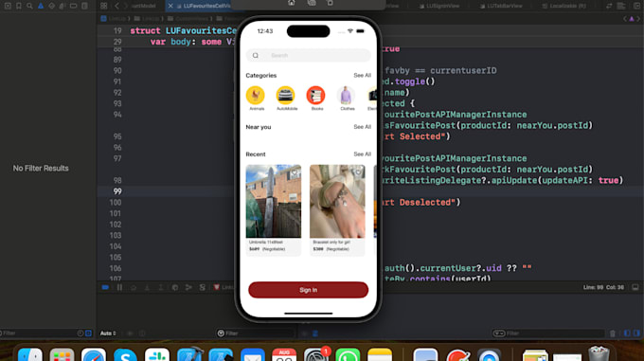Switch to the LUSigninView tab

point(439,6)
